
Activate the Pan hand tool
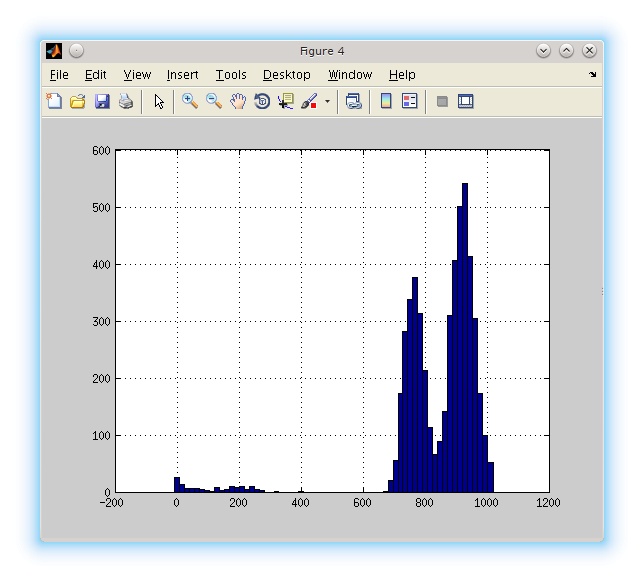[x=238, y=101]
